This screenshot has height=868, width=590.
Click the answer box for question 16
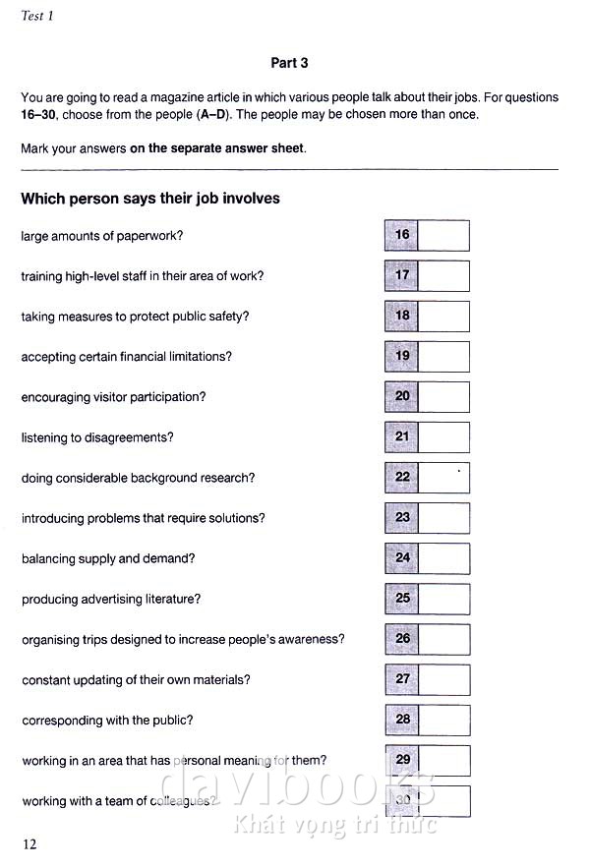point(443,236)
